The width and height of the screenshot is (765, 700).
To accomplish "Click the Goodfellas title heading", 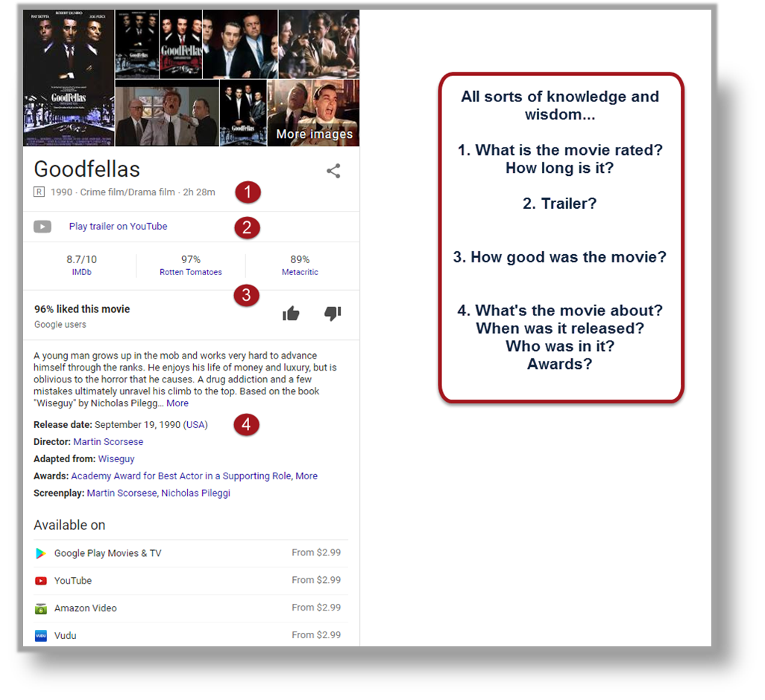I will (x=86, y=169).
